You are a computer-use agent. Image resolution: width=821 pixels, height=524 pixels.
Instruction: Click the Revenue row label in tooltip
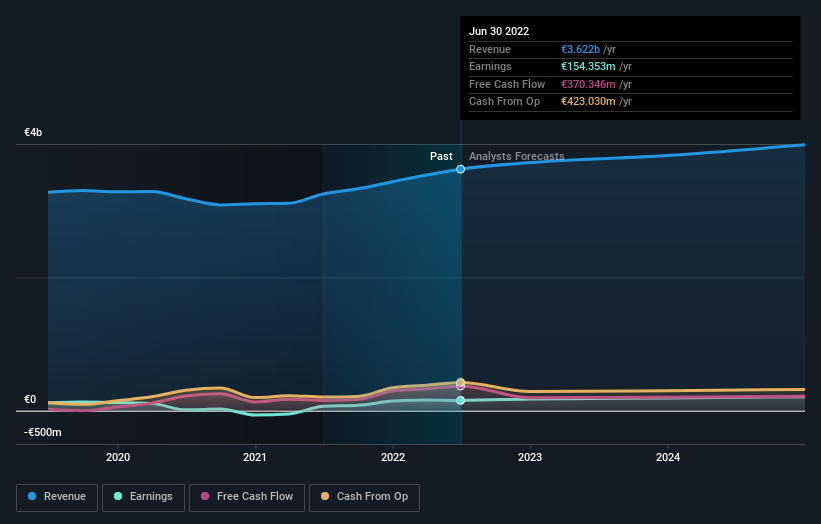(x=490, y=49)
